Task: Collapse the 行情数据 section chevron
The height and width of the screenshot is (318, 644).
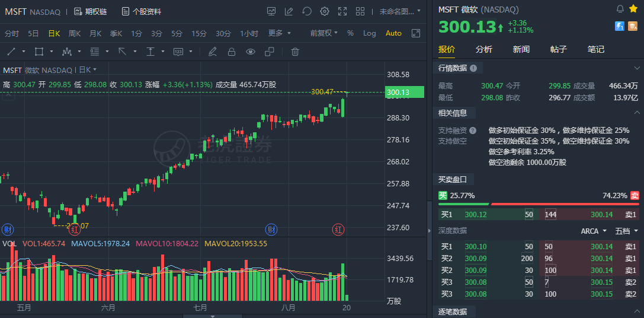Action: [x=637, y=68]
